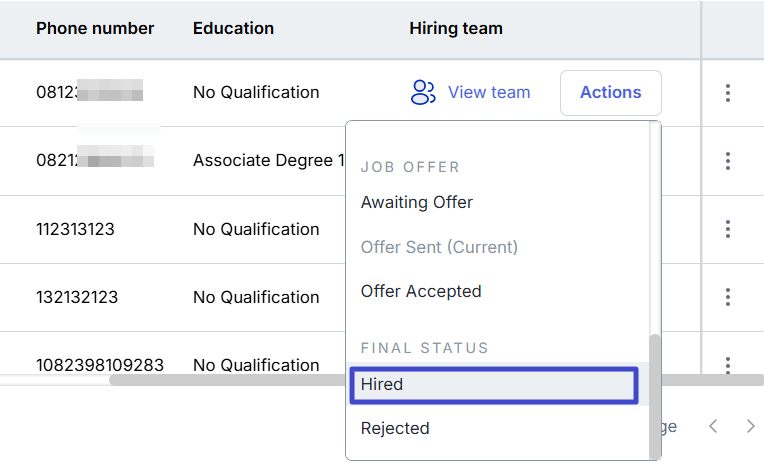Viewport: 764px width, 470px height.
Task: Click the Phone number column header
Action: click(x=95, y=28)
